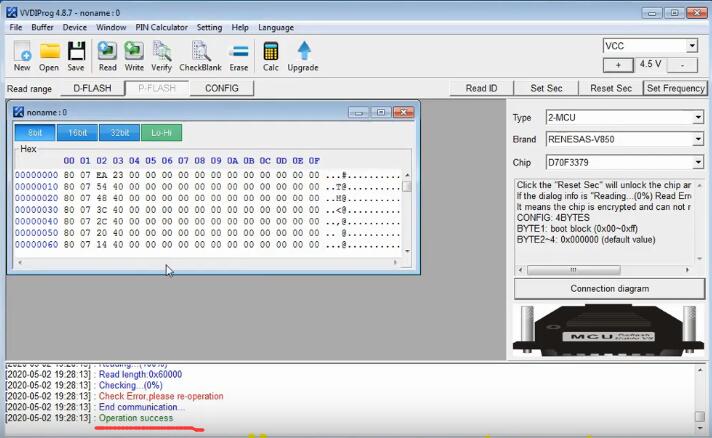This screenshot has width=712, height=438.
Task: Switch hex view to 16bit mode
Action: 77,133
